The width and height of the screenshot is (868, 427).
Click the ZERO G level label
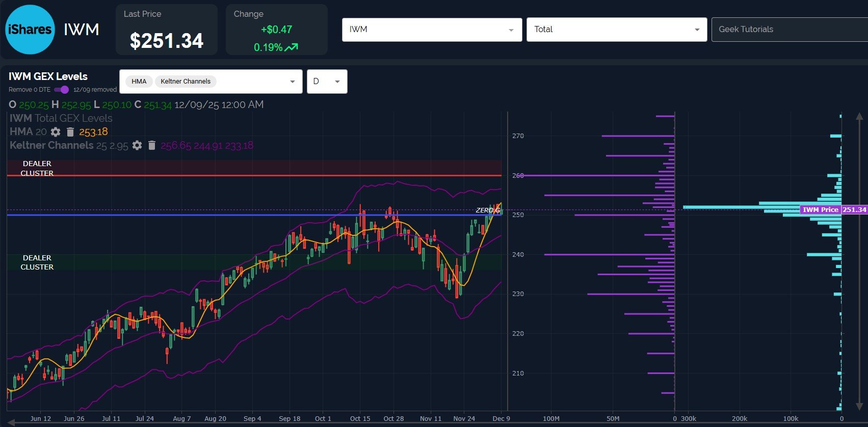488,210
